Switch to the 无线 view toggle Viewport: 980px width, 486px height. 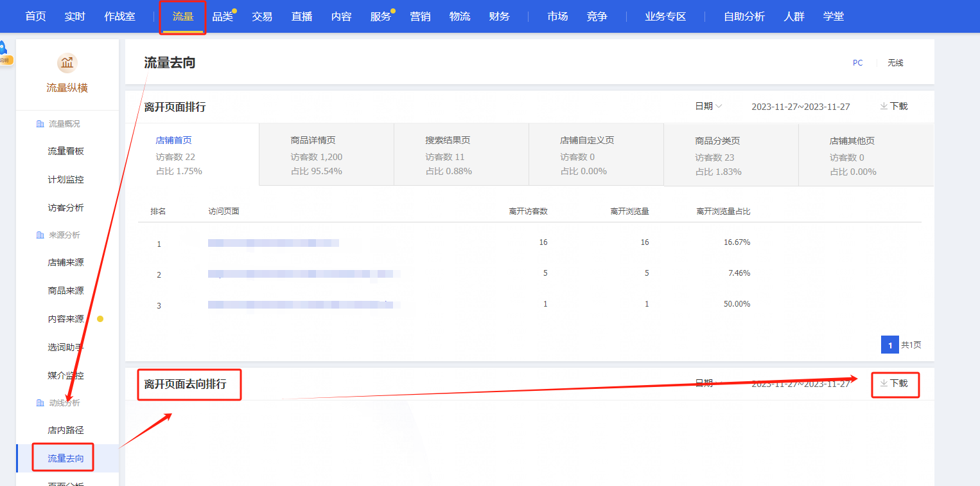[x=895, y=63]
